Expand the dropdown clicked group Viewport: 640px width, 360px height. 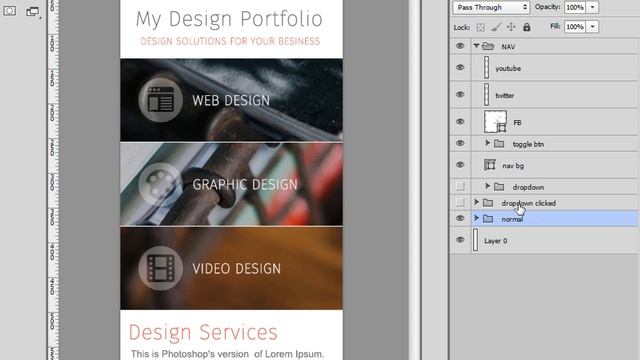(x=476, y=202)
